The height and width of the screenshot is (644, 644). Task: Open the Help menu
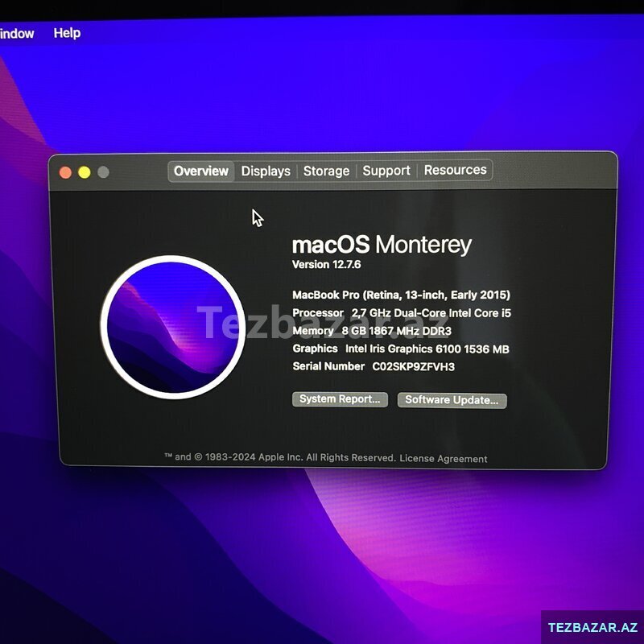[67, 33]
